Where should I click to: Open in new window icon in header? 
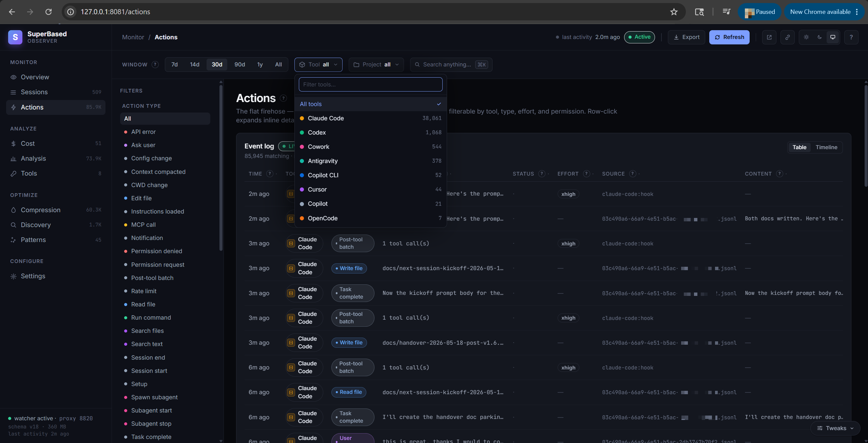pyautogui.click(x=769, y=37)
